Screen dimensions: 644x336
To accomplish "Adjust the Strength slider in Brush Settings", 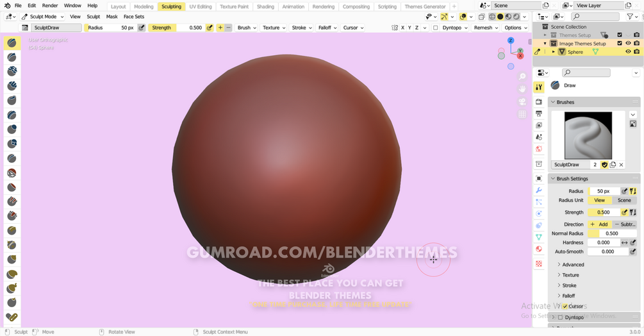I will [604, 212].
